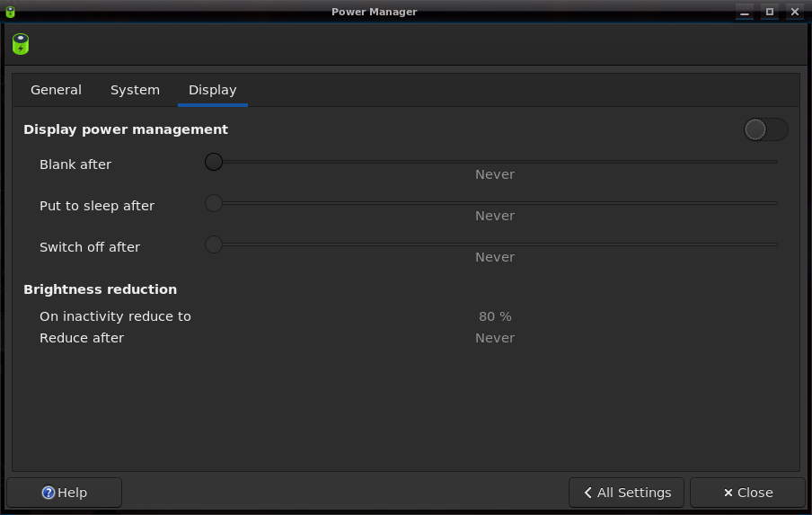Click the Never value under Blank after slider

(495, 174)
